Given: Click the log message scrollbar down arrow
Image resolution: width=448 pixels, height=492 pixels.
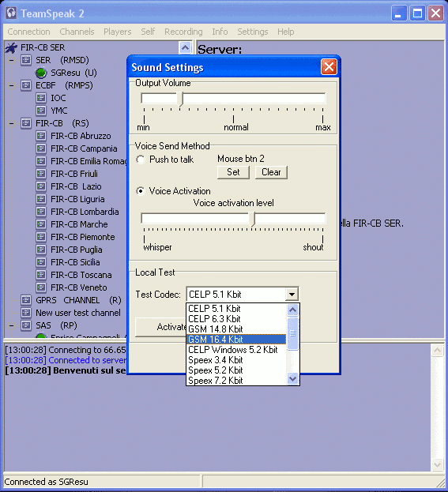Looking at the screenshot, I should point(437,464).
